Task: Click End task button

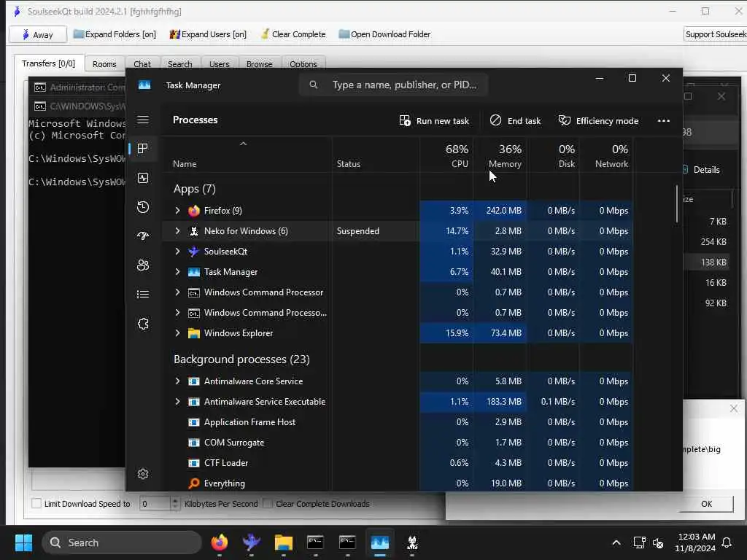Action: click(516, 121)
